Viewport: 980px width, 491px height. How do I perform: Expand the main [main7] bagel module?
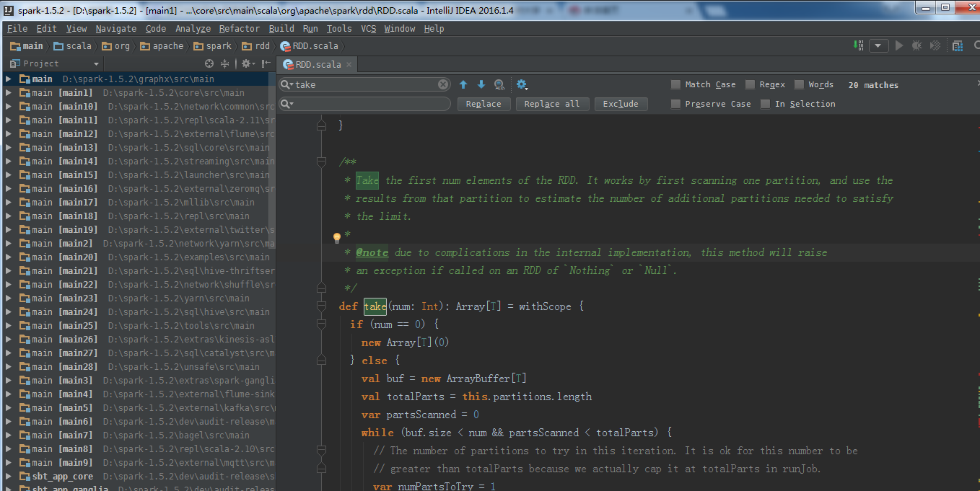[8, 435]
